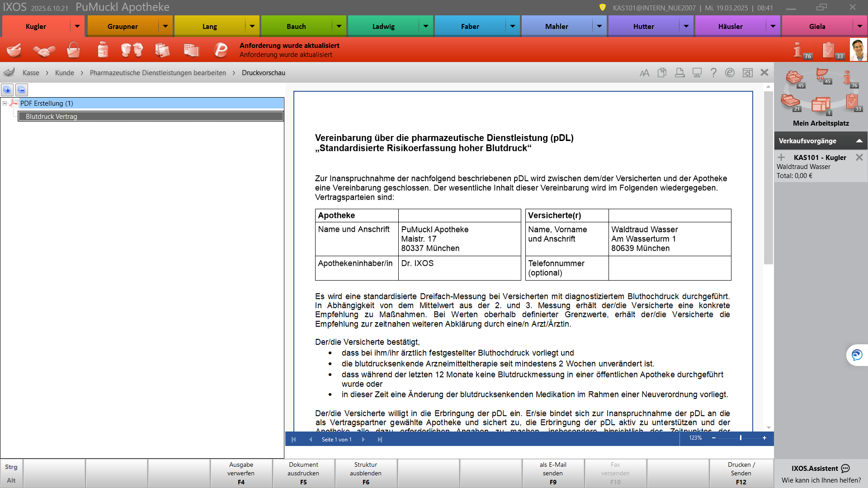
Task: Open the clipboard tasks icon with badge 33
Action: (x=832, y=50)
